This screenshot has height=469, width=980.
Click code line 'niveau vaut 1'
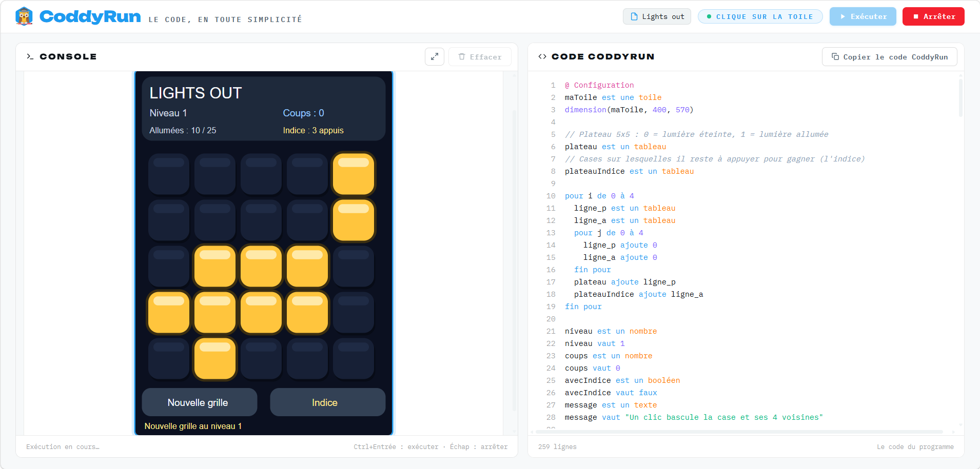pyautogui.click(x=595, y=343)
